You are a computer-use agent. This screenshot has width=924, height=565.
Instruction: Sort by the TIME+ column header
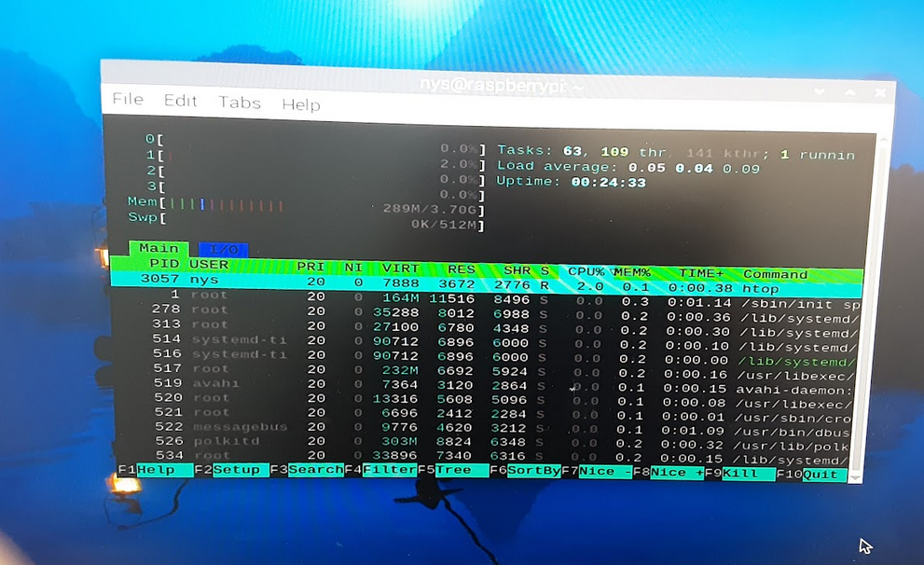click(x=700, y=273)
